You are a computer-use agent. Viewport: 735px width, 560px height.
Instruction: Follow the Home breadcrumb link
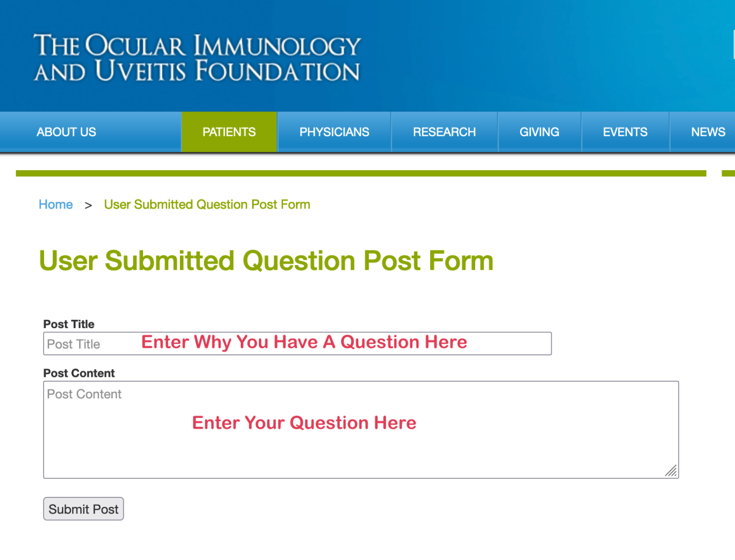click(56, 204)
